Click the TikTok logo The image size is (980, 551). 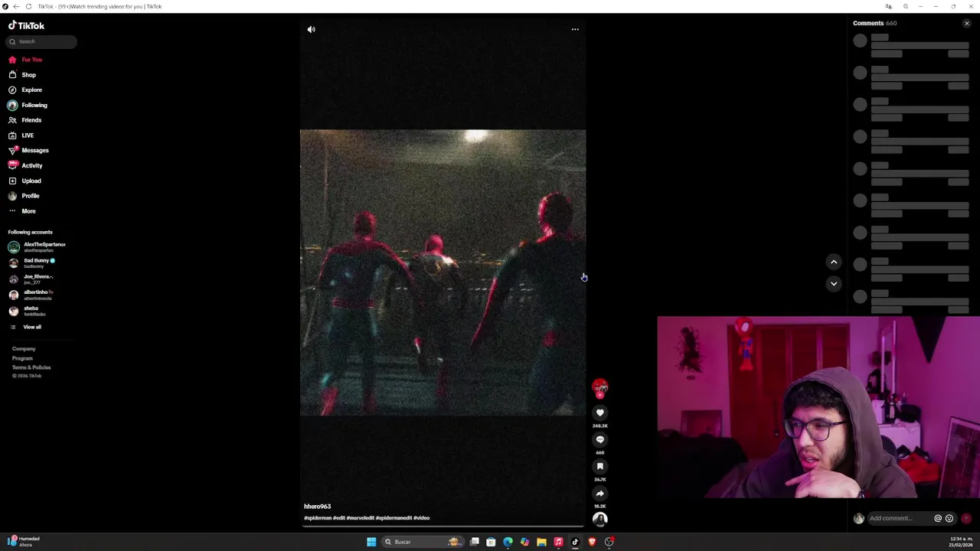coord(27,25)
